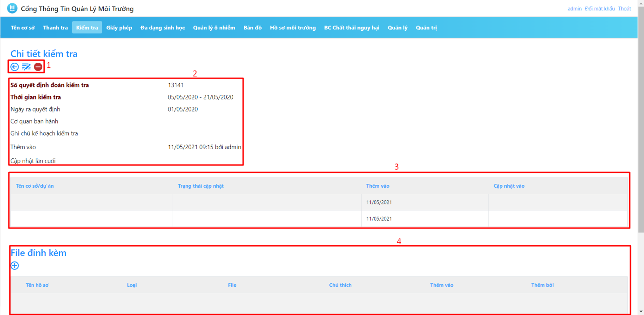
Task: Click the Thêm vào header in facility table
Action: (x=378, y=186)
